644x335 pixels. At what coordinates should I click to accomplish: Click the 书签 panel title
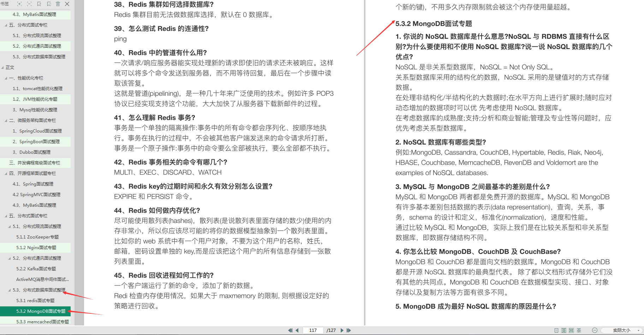[5, 4]
